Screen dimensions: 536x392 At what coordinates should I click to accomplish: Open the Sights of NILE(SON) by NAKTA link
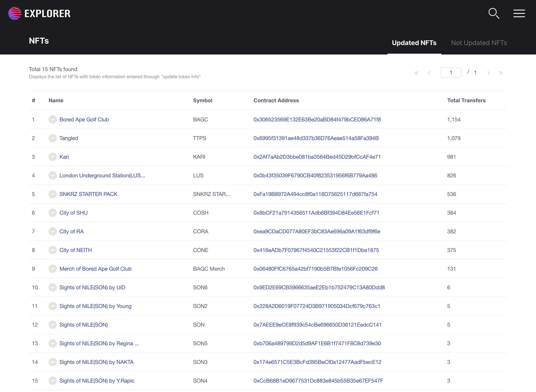[96, 362]
